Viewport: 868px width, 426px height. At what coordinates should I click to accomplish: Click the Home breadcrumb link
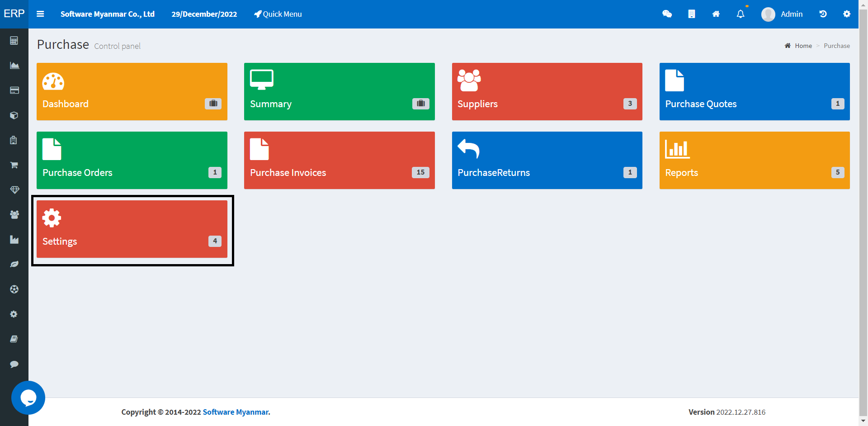pos(803,46)
